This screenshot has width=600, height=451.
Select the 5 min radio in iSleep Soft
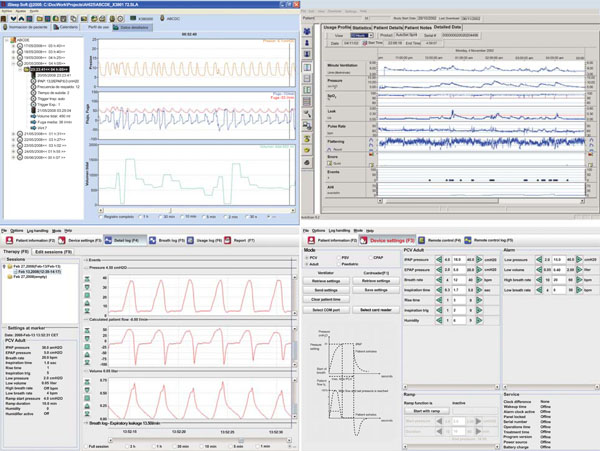tap(204, 217)
